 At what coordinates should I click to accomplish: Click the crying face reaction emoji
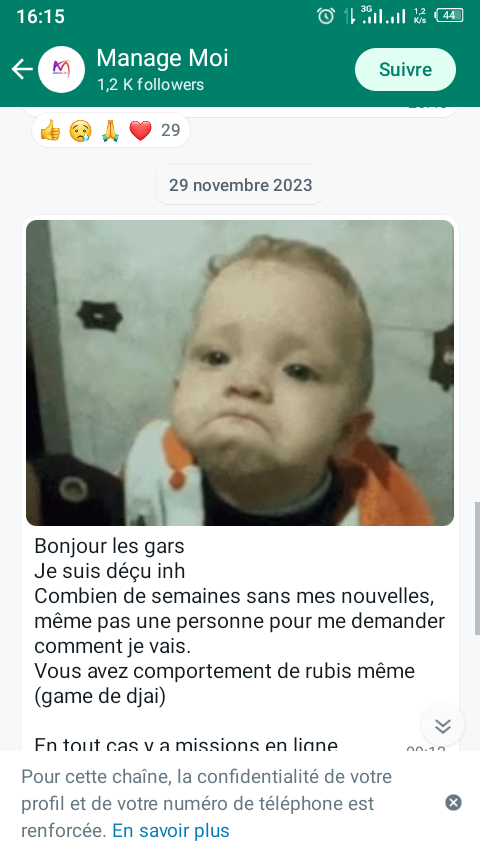pyautogui.click(x=80, y=131)
